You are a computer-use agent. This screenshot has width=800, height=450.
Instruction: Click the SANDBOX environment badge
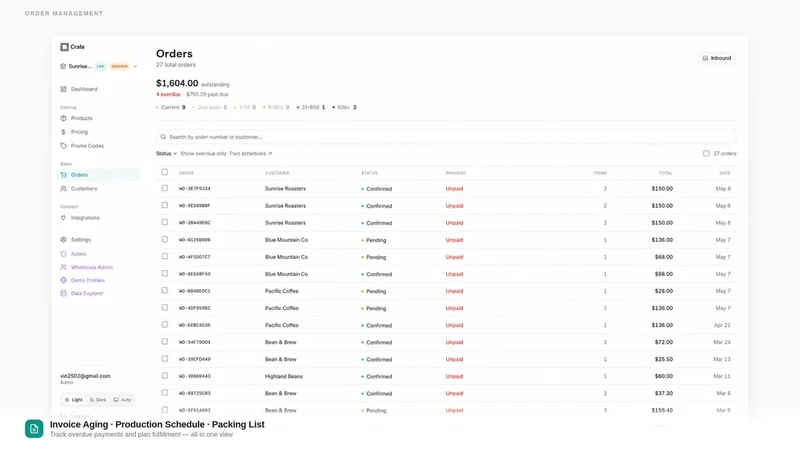pyautogui.click(x=119, y=66)
